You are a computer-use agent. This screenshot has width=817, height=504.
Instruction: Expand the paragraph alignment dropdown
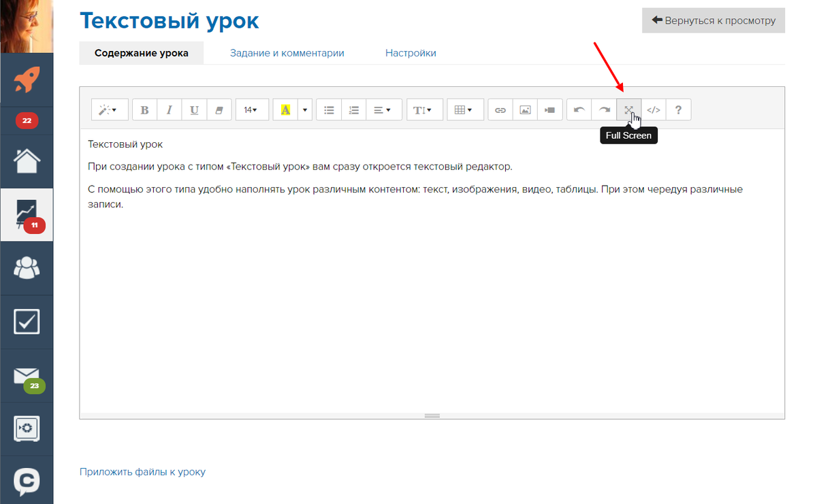(x=383, y=110)
